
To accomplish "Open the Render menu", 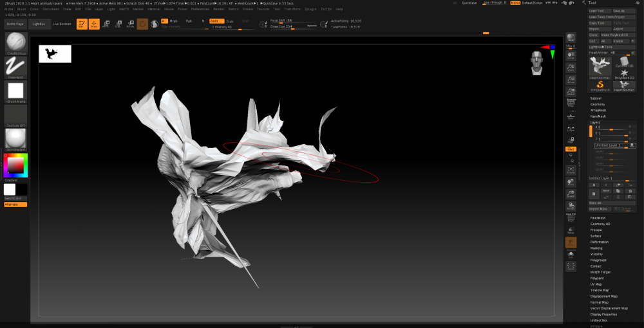I will (x=219, y=8).
